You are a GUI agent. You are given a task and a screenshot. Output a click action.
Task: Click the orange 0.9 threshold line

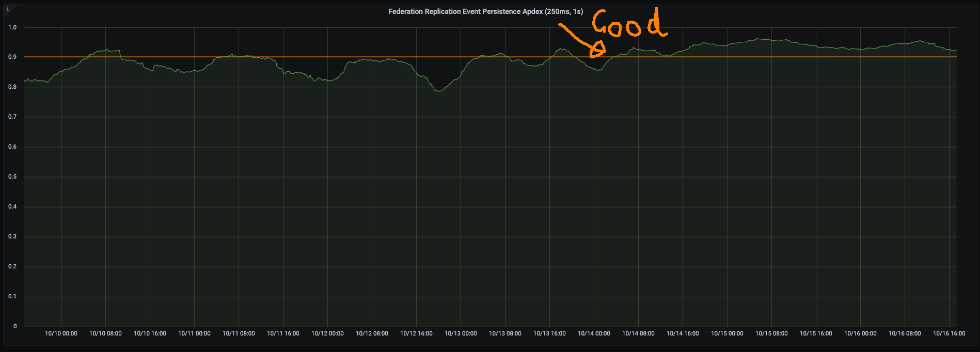tap(310, 57)
